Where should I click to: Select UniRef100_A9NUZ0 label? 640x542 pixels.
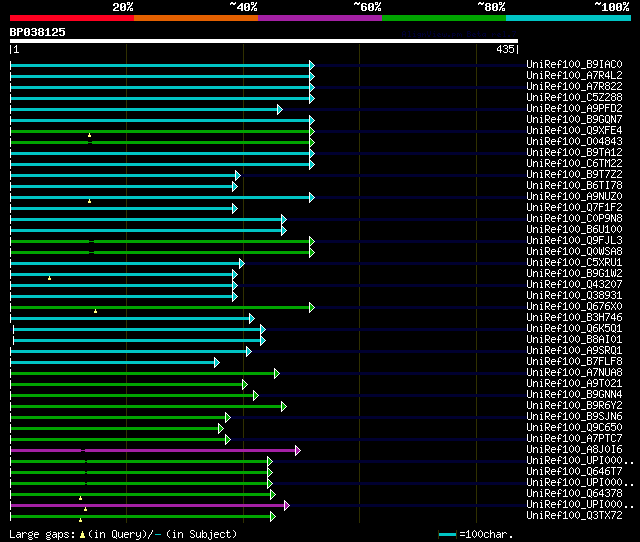click(x=574, y=197)
